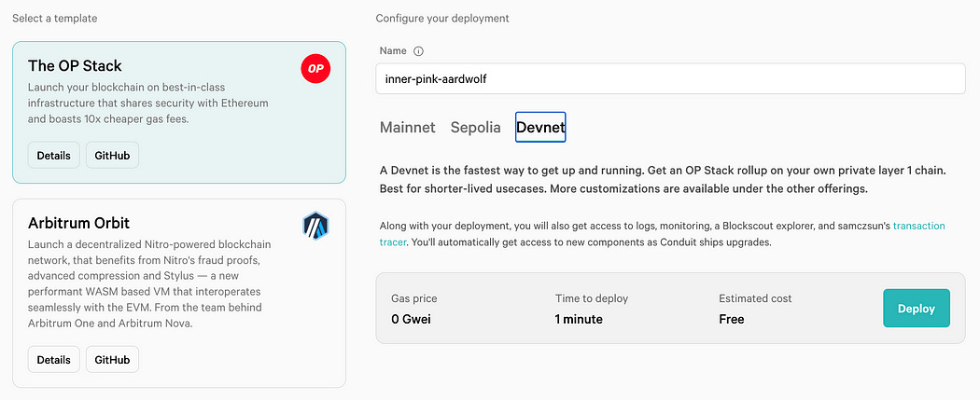Click the "Configure your deployment" heading
Screen dimensions: 980x400
[x=442, y=18]
